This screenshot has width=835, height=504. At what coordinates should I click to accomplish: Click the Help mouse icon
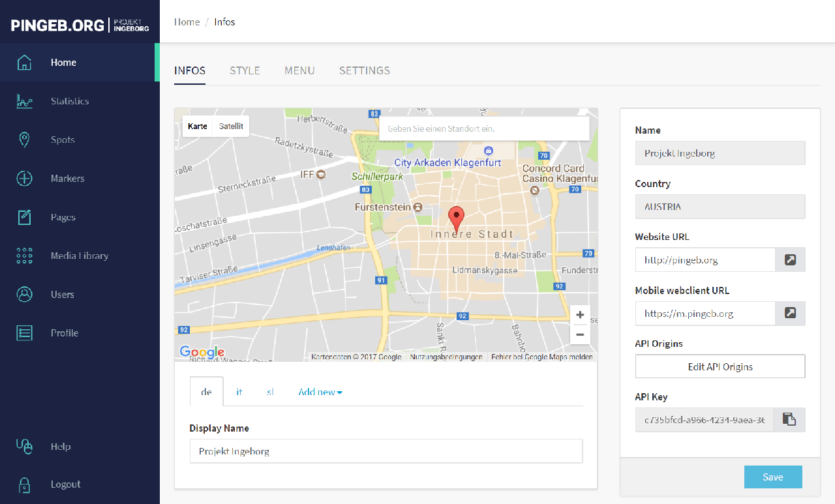coord(24,447)
